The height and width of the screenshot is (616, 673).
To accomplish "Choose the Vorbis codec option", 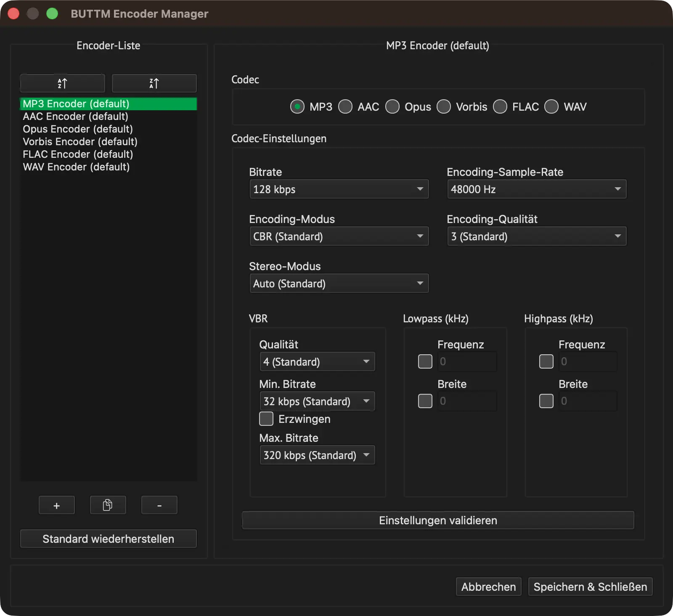I will (x=444, y=107).
